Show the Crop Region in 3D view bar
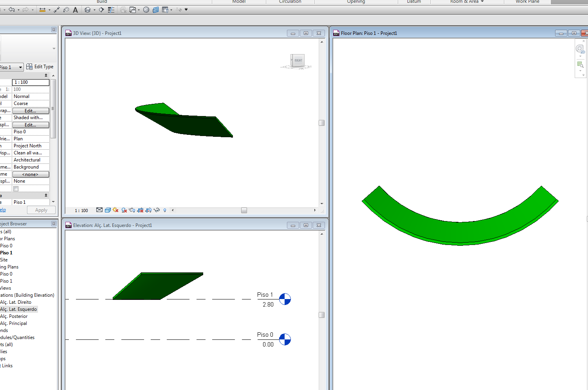Screen dimensions: 588x390 pos(148,210)
